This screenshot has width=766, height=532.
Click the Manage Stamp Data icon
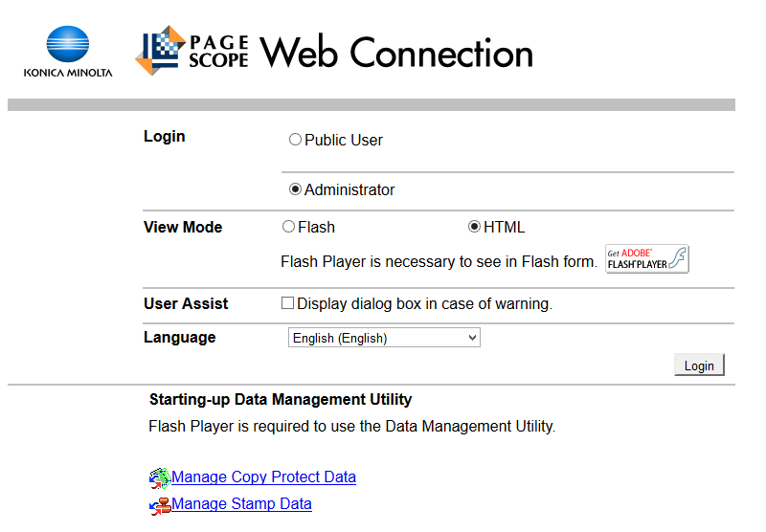click(x=159, y=505)
